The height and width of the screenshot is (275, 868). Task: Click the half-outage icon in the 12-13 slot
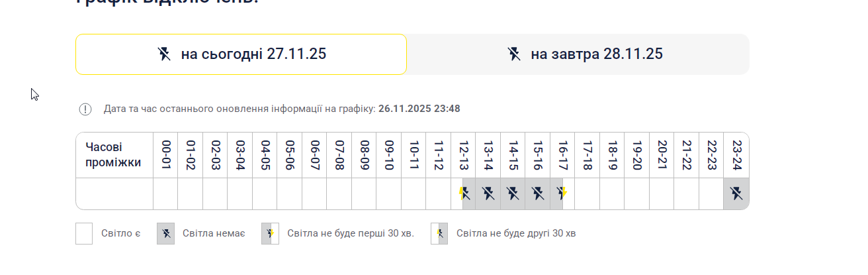pos(464,193)
